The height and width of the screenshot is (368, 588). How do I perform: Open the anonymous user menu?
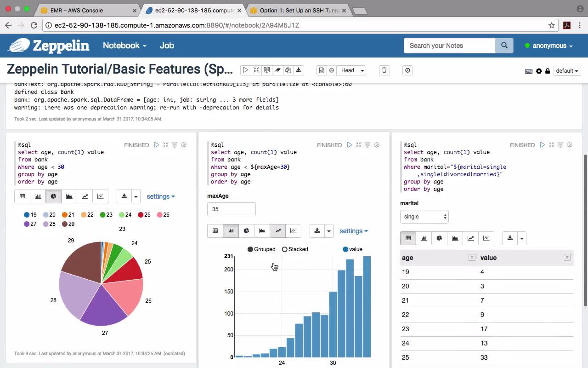tap(549, 46)
